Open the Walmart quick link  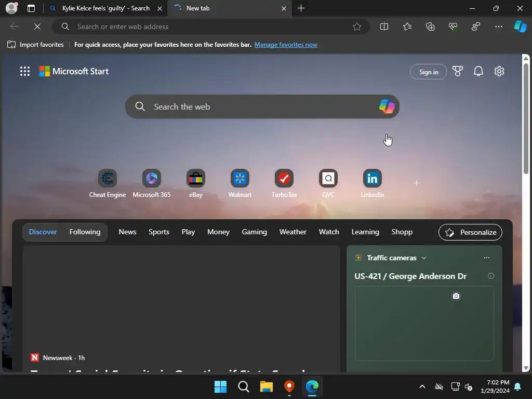pyautogui.click(x=240, y=183)
